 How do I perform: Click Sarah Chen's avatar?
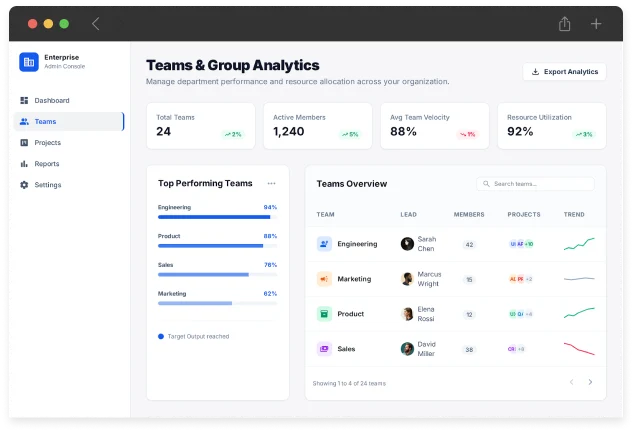pos(407,244)
